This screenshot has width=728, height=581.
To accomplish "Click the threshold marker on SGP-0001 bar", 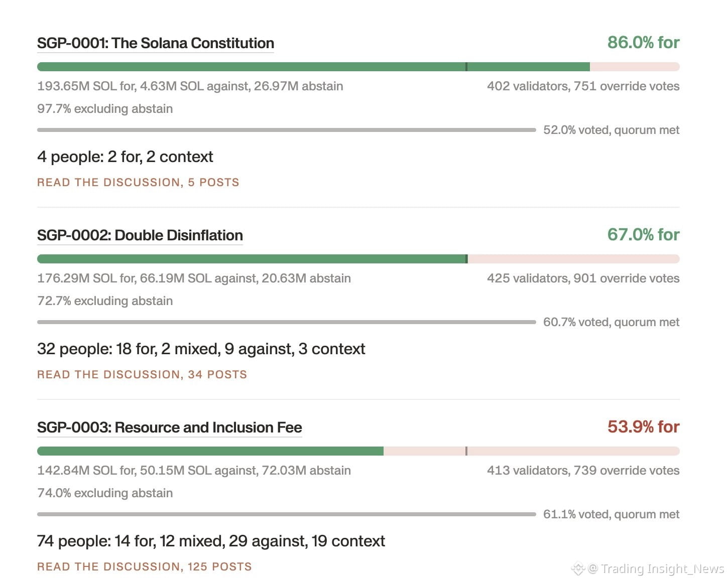I will pyautogui.click(x=466, y=67).
